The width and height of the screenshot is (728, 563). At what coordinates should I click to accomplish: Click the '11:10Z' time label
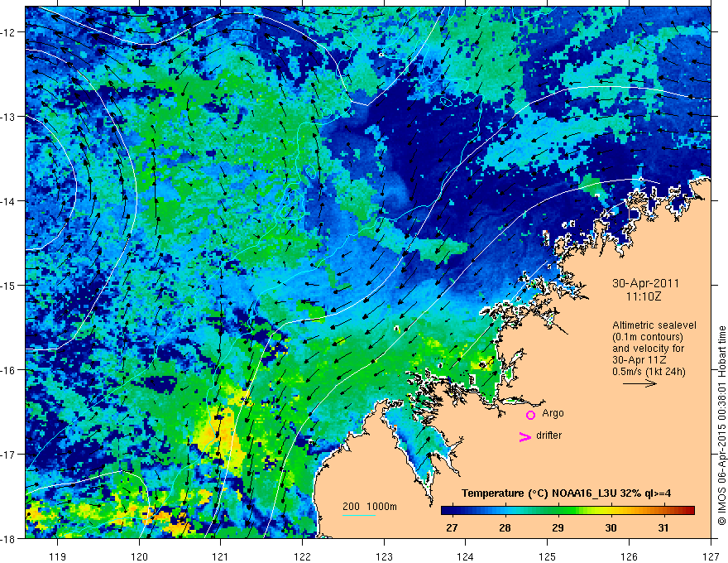tap(643, 296)
